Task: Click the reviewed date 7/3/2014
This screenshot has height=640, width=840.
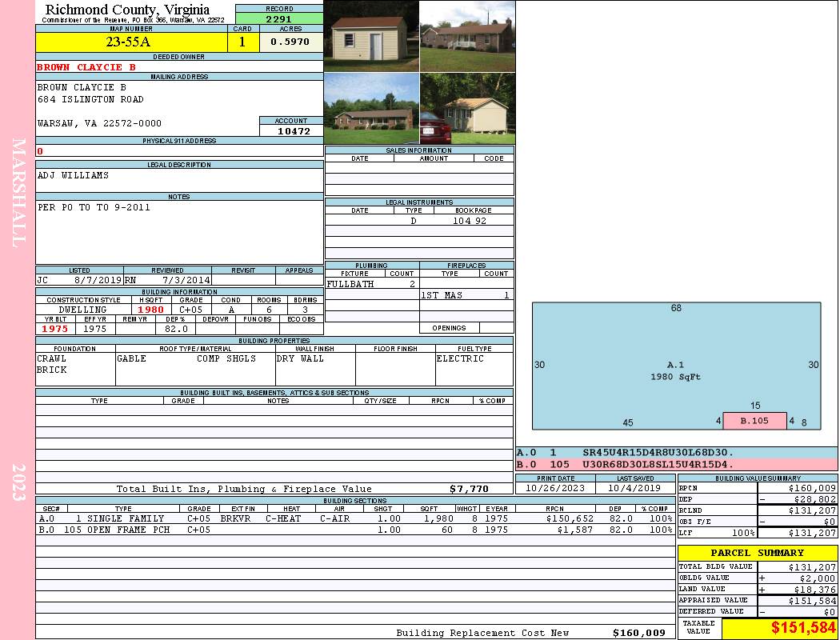Action: coord(187,279)
